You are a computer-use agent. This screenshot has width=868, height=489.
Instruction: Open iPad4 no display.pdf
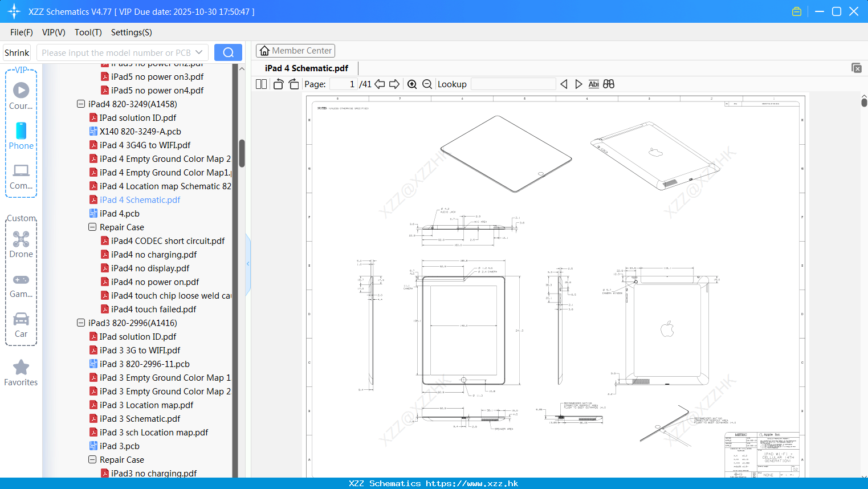tap(150, 268)
